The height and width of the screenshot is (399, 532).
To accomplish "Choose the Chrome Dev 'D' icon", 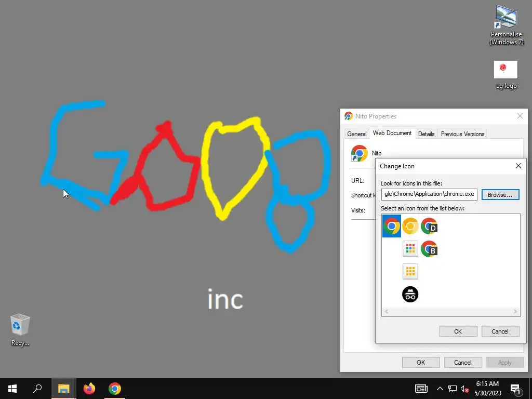I will coord(429,226).
